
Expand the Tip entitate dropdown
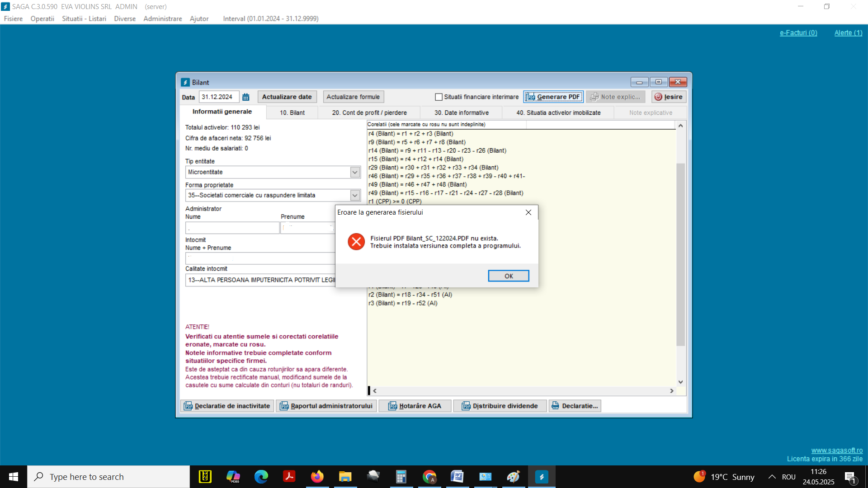tap(355, 172)
